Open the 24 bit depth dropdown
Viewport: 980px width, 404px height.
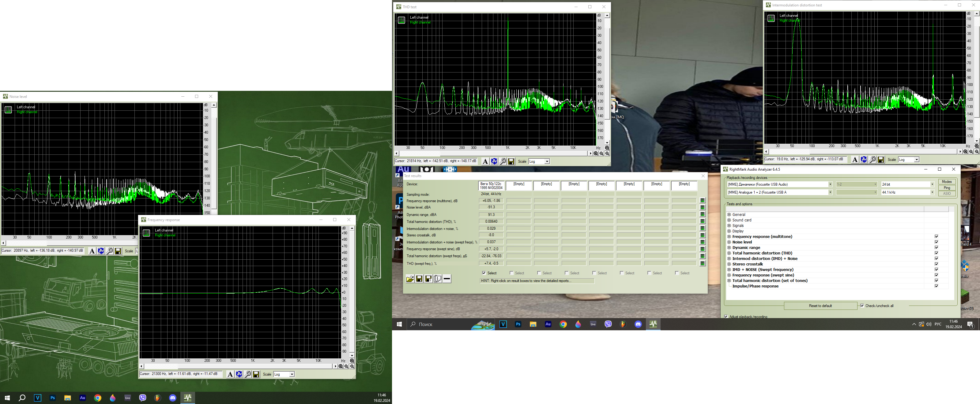pyautogui.click(x=932, y=184)
